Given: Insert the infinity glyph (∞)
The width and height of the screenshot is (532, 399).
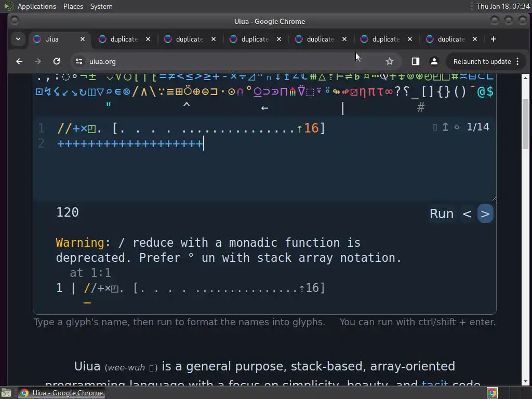Looking at the screenshot, I should tap(389, 92).
